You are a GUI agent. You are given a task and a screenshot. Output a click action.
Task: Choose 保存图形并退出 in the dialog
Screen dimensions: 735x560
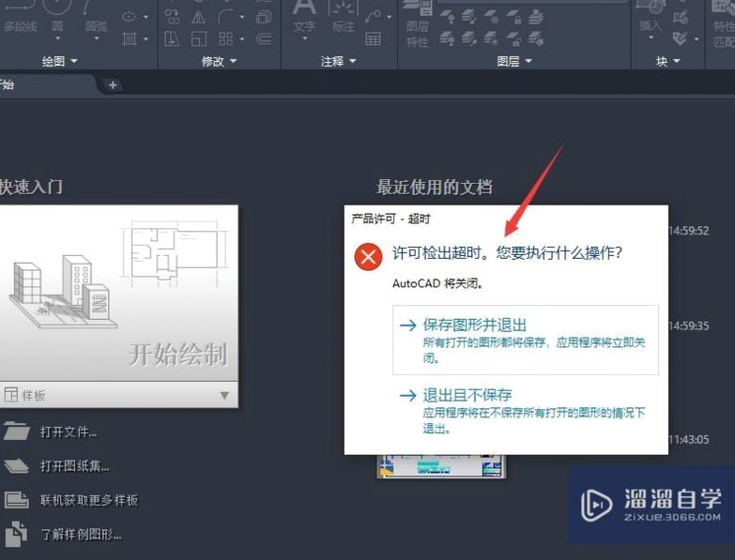point(526,340)
